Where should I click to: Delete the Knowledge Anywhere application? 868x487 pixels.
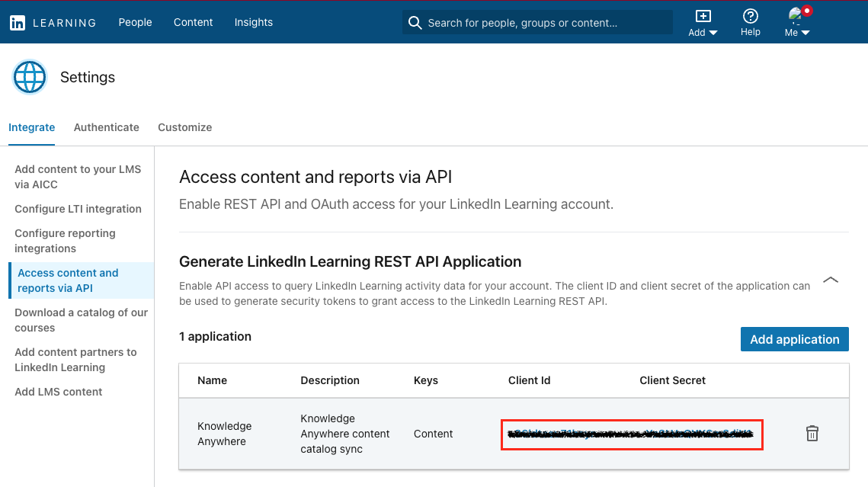(812, 434)
